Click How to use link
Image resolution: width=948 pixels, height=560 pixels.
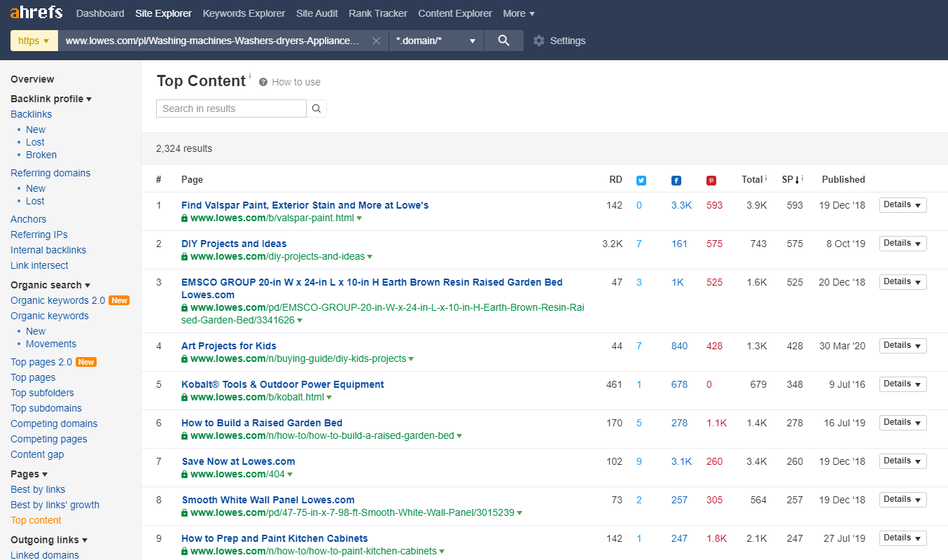[x=296, y=82]
